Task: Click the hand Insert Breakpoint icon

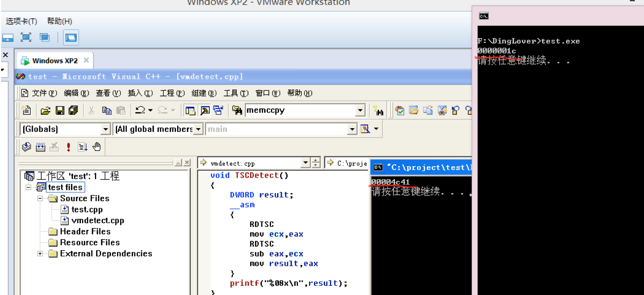Action: point(97,146)
